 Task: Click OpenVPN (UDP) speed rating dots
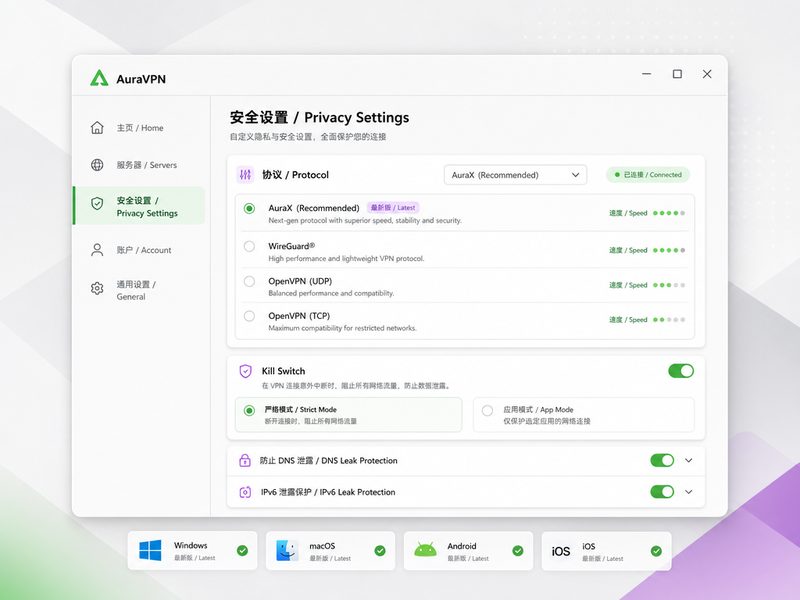tap(669, 285)
